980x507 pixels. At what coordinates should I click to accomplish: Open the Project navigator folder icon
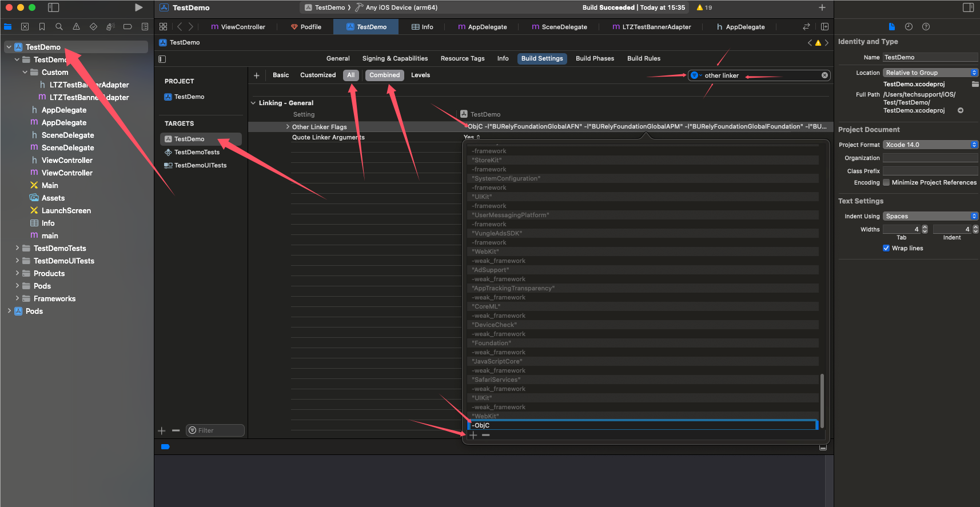[7, 26]
